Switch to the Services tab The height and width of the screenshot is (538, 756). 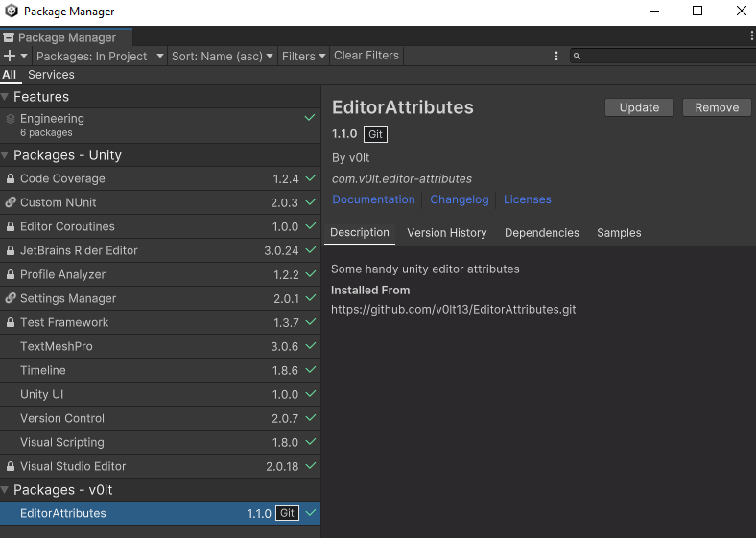pyautogui.click(x=51, y=75)
